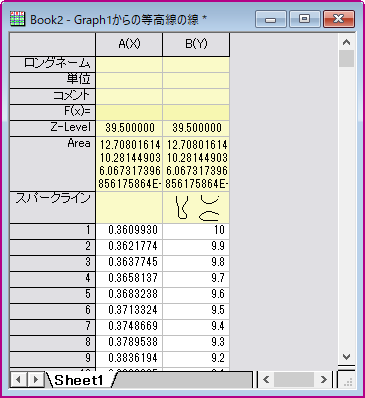Select the Area cell in column B
365x398 pixels.
pos(196,164)
